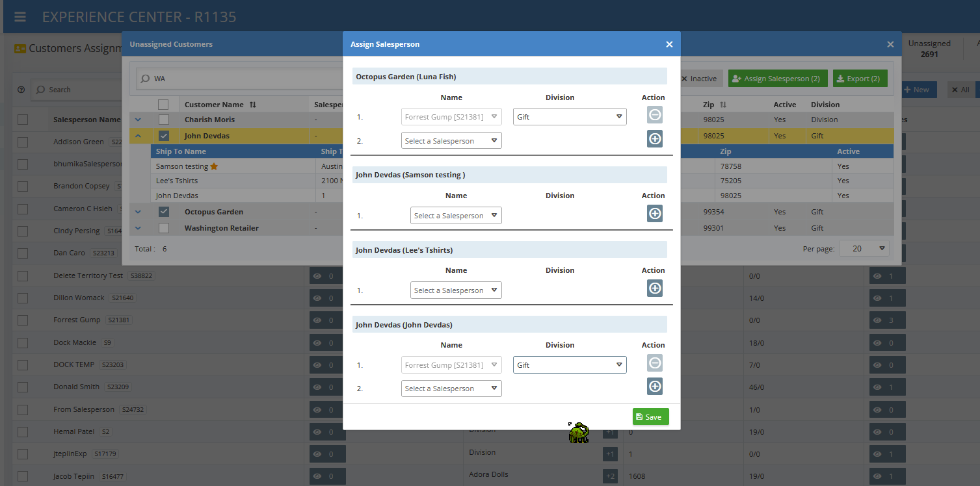Close the Unassigned Customers window
The width and height of the screenshot is (980, 486).
tap(890, 44)
